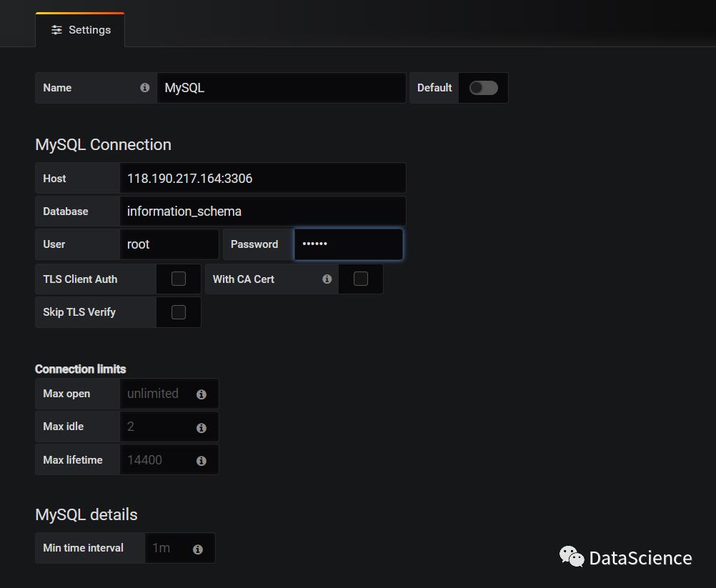The width and height of the screenshot is (716, 588).
Task: Click the Default label
Action: pyautogui.click(x=434, y=88)
